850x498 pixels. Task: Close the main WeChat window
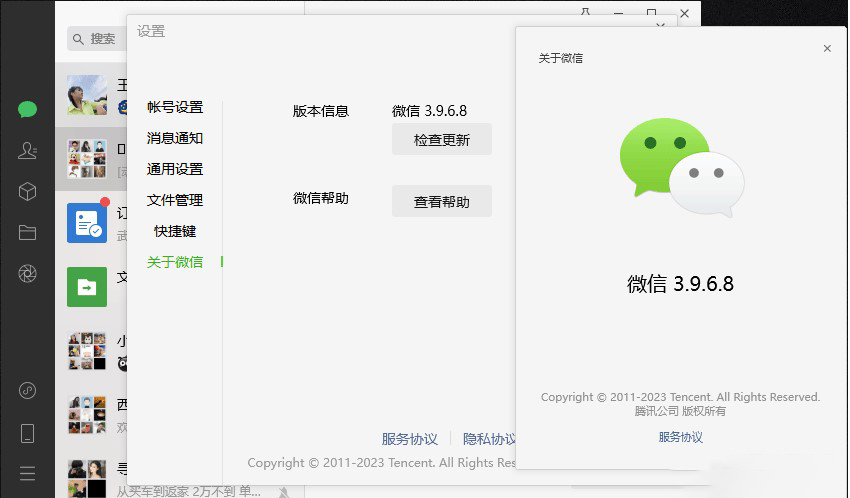coord(685,14)
